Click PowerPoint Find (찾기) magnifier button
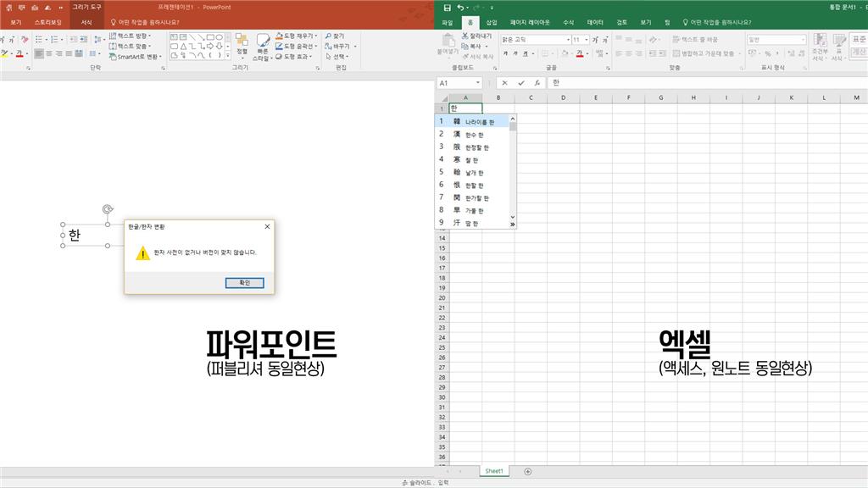The height and width of the screenshot is (488, 868). pos(334,36)
